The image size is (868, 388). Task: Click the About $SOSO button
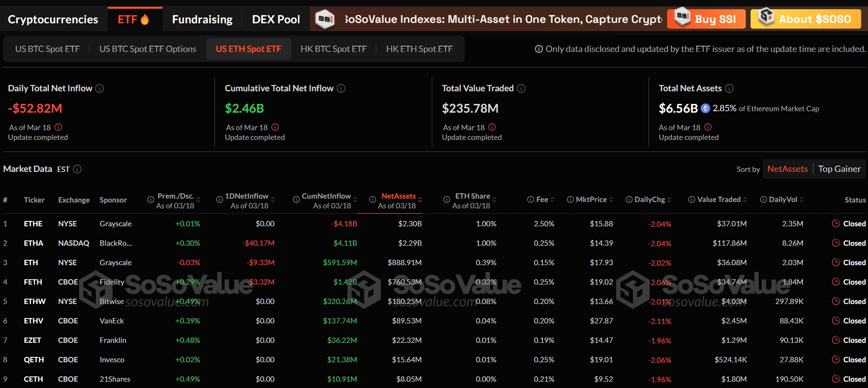805,19
